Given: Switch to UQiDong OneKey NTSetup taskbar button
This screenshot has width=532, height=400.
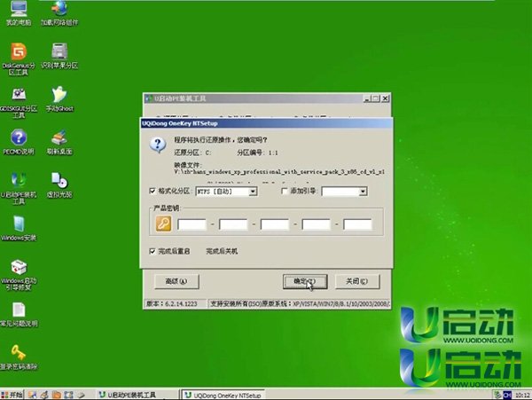Looking at the screenshot, I should click(224, 396).
